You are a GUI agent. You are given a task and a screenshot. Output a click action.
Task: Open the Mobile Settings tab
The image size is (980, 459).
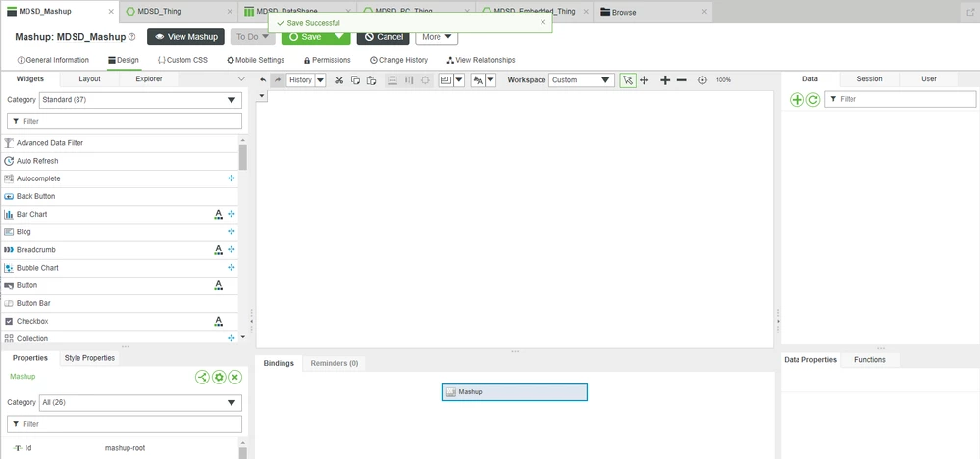pyautogui.click(x=256, y=60)
